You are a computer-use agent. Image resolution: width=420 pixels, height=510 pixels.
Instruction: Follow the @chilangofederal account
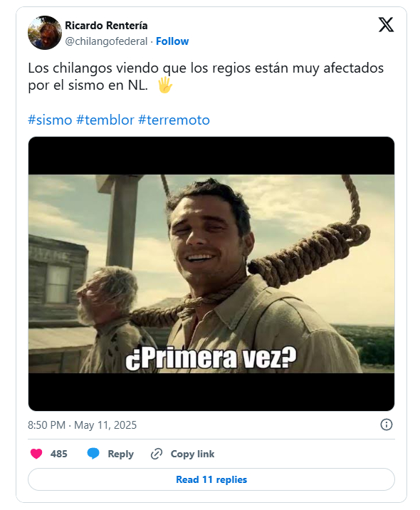tap(172, 41)
